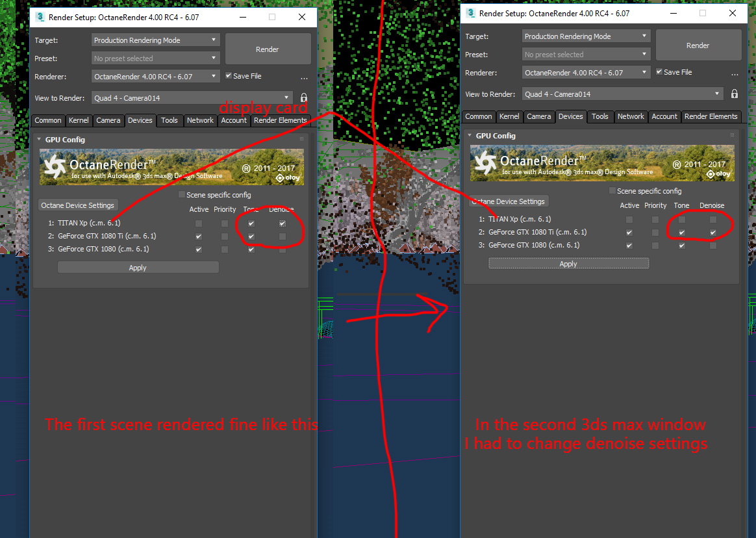Toggle Save File checkbox in right window
The image size is (756, 538).
659,72
